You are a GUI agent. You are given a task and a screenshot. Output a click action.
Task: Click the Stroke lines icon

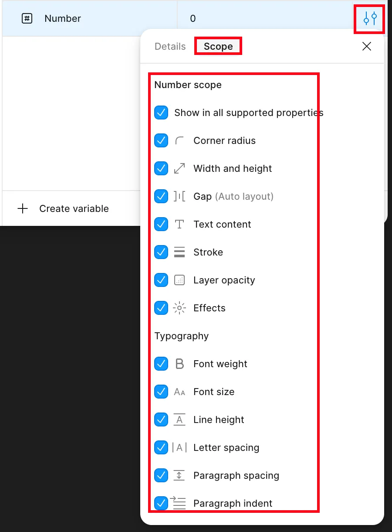[179, 252]
